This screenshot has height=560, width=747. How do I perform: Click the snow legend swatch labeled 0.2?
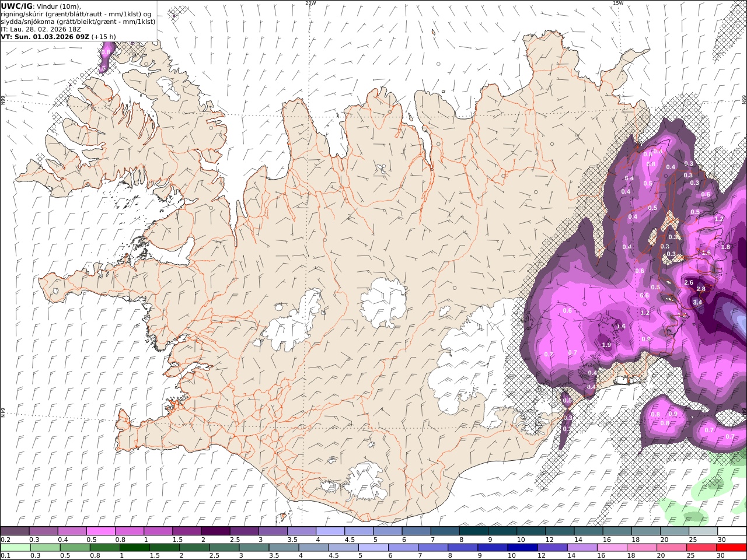click(x=15, y=531)
